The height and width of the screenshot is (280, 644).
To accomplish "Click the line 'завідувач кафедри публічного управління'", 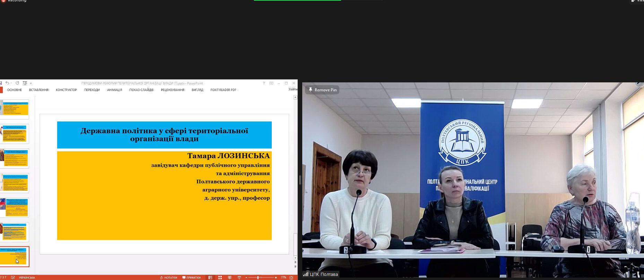I will point(210,165).
